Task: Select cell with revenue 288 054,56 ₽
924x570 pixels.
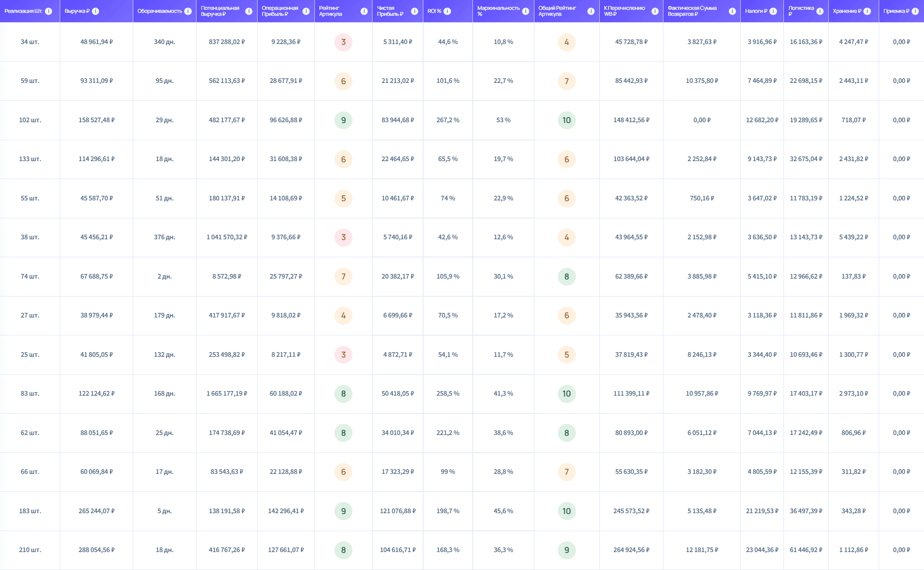Action: [x=97, y=550]
